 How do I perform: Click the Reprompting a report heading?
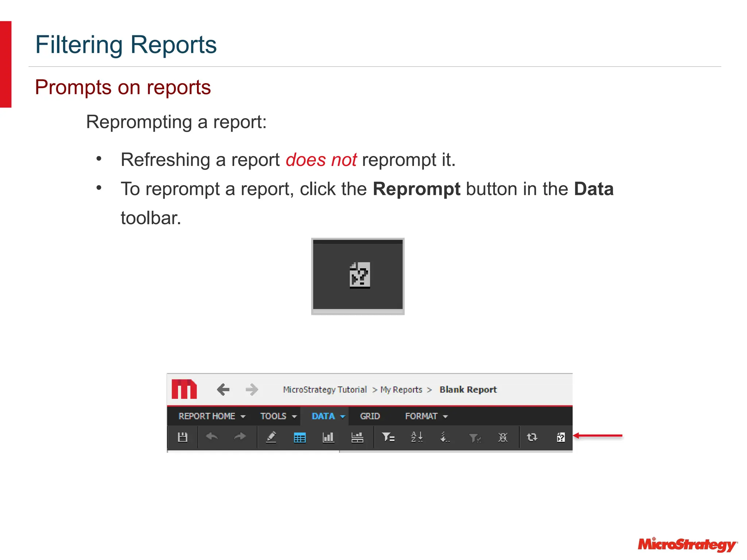(x=176, y=122)
